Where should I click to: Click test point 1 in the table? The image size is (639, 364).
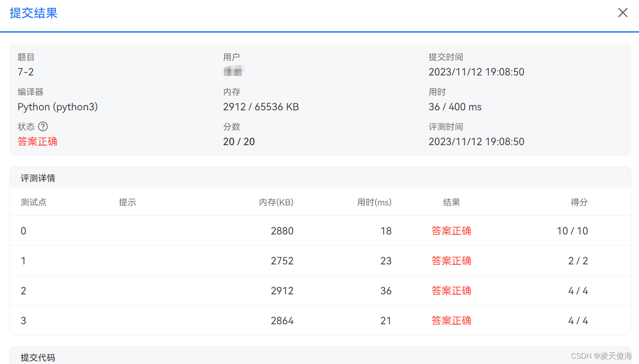[23, 261]
